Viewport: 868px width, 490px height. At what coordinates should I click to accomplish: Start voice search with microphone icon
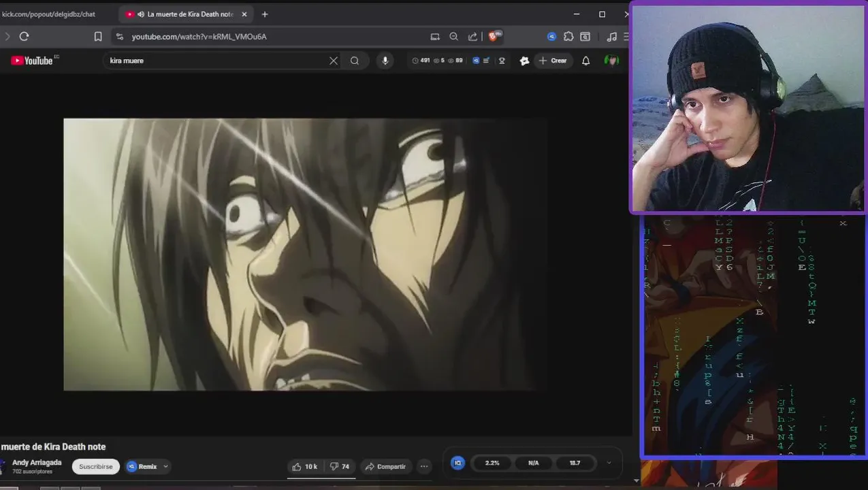(385, 61)
